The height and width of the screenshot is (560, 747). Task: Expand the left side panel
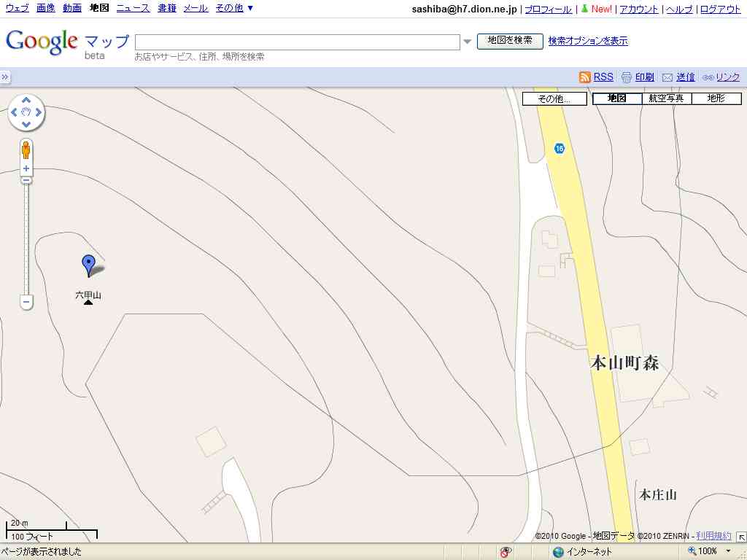5,77
